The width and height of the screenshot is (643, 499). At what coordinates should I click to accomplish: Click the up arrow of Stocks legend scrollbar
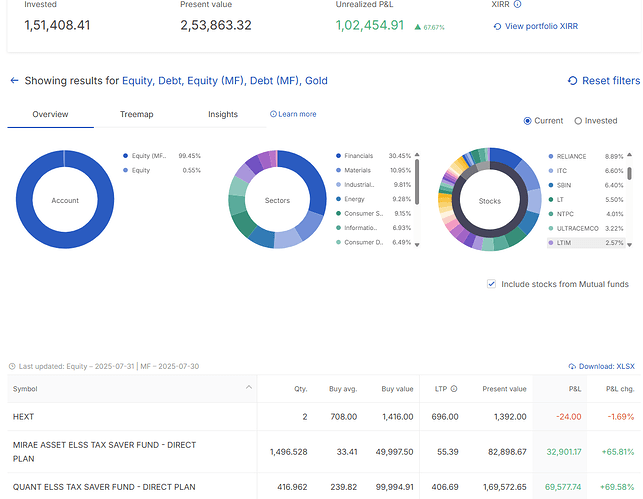[x=629, y=155]
